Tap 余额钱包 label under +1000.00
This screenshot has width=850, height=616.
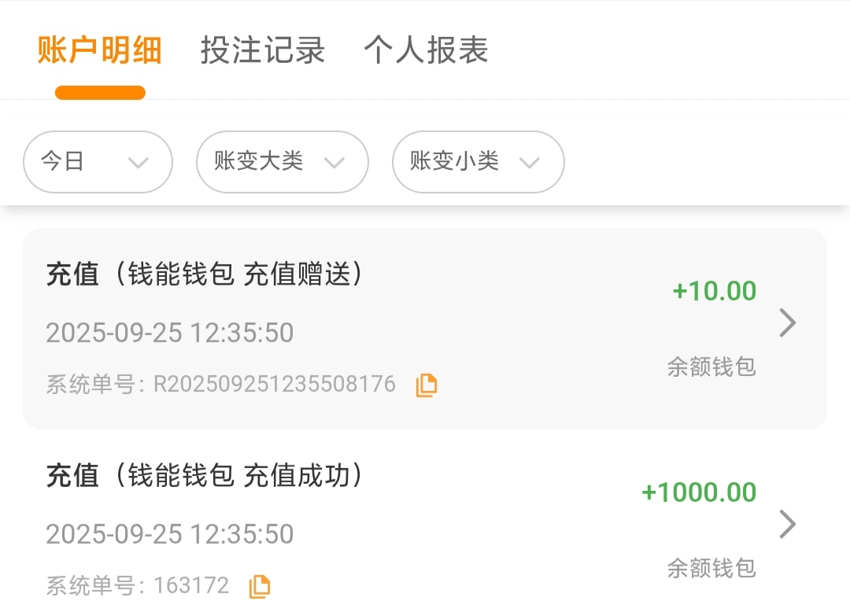(x=711, y=568)
